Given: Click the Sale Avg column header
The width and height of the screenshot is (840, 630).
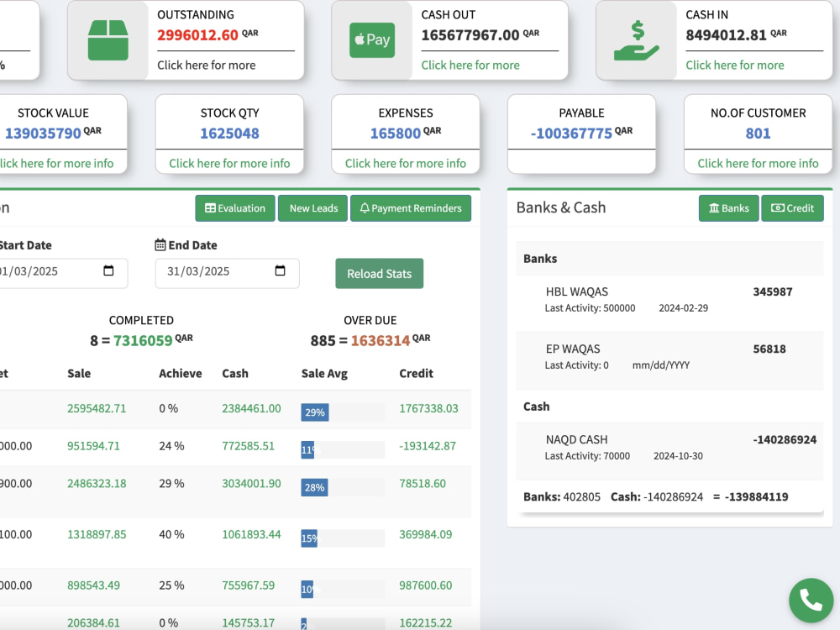Looking at the screenshot, I should (x=324, y=374).
